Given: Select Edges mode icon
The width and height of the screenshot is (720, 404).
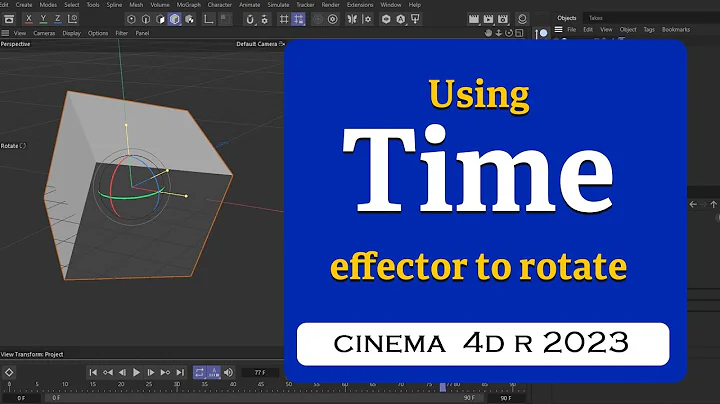Looking at the screenshot, I should pos(146,19).
